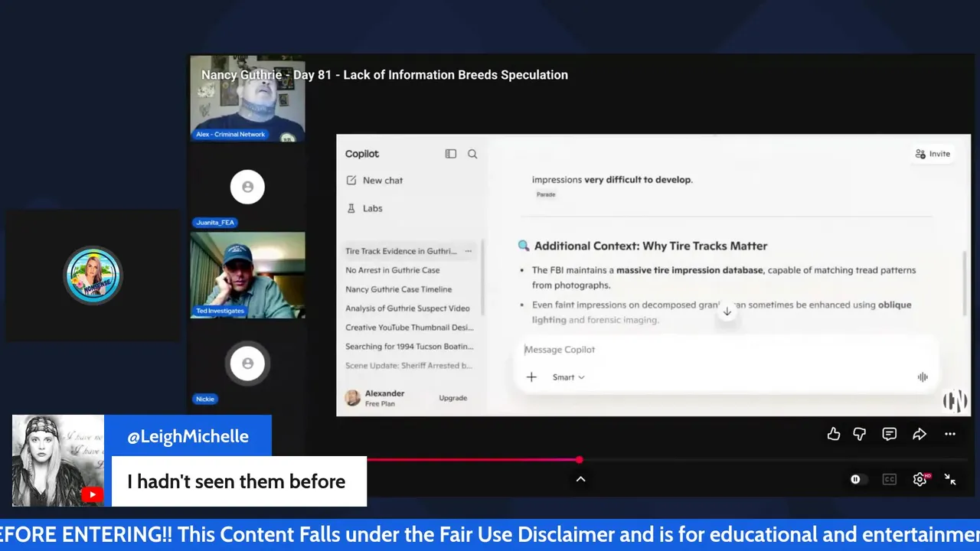Open Scene Update: Sheriff Arrested chat
Viewport: 980px width, 551px height.
(408, 366)
